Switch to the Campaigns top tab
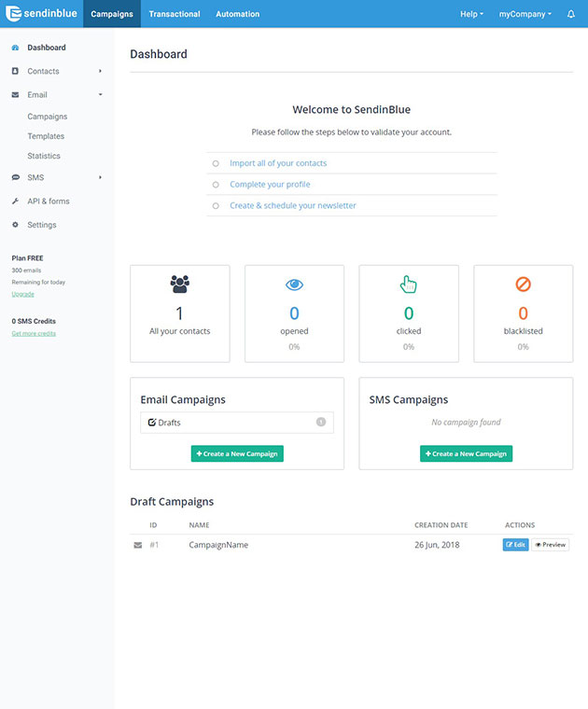588x709 pixels. point(112,14)
